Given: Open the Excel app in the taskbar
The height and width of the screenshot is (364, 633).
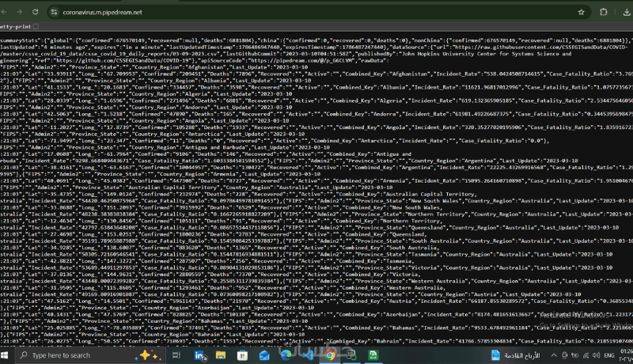Looking at the screenshot, I should 373,355.
